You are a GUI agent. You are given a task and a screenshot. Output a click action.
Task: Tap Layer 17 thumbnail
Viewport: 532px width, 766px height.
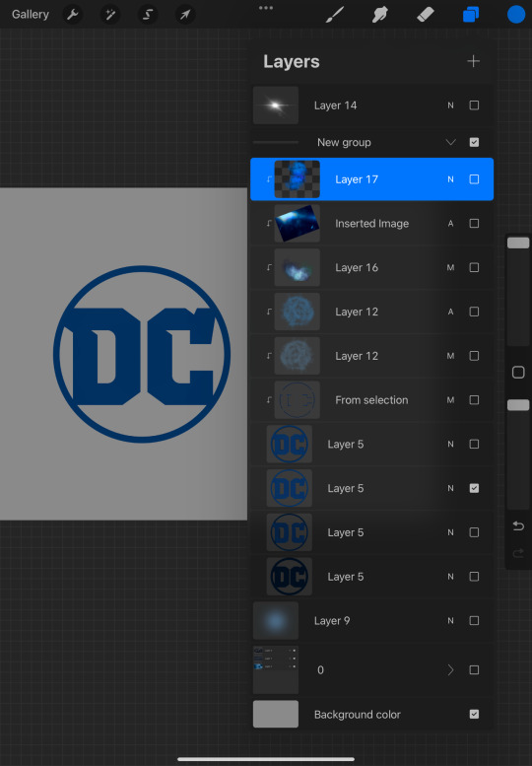point(298,179)
